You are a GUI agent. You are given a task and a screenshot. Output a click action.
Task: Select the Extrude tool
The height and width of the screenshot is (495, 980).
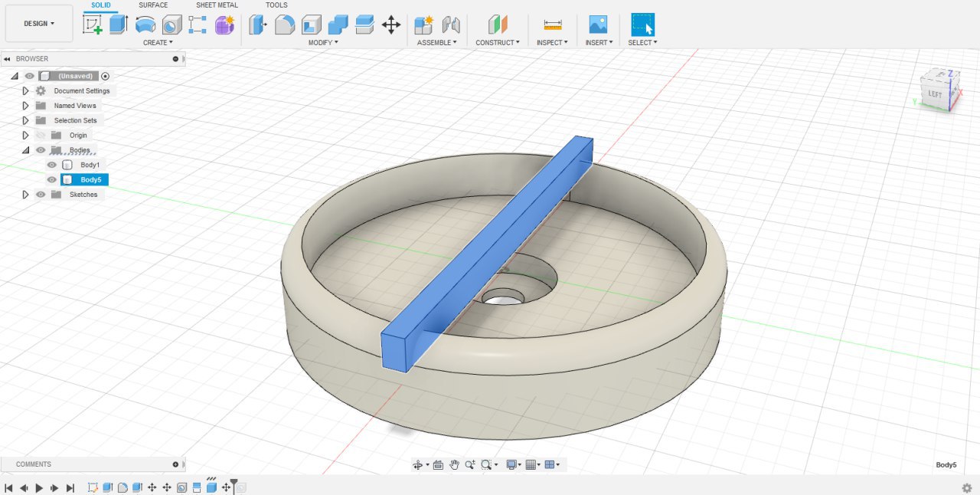click(x=118, y=25)
